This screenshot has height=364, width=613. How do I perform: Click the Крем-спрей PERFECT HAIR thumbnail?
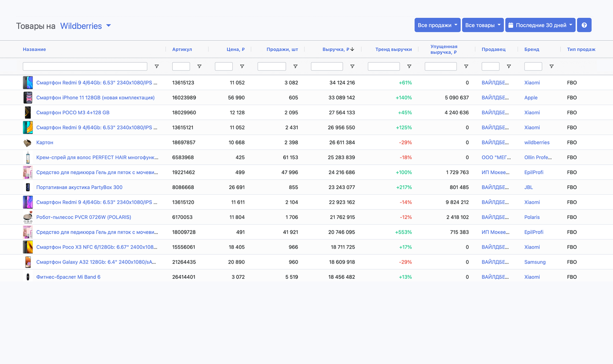[x=28, y=157]
